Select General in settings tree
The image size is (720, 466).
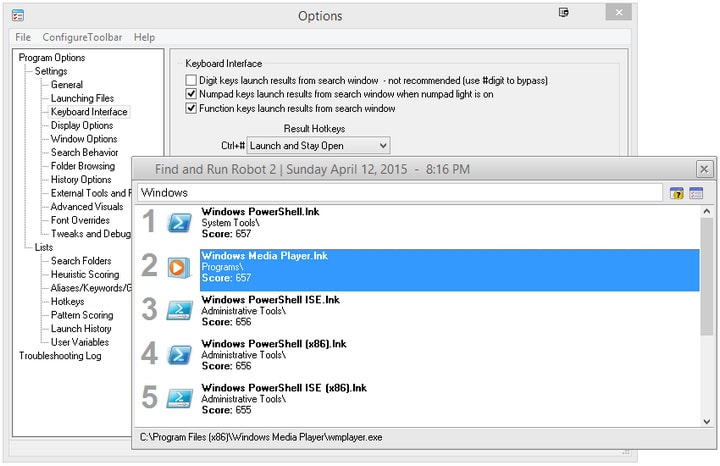tap(67, 85)
